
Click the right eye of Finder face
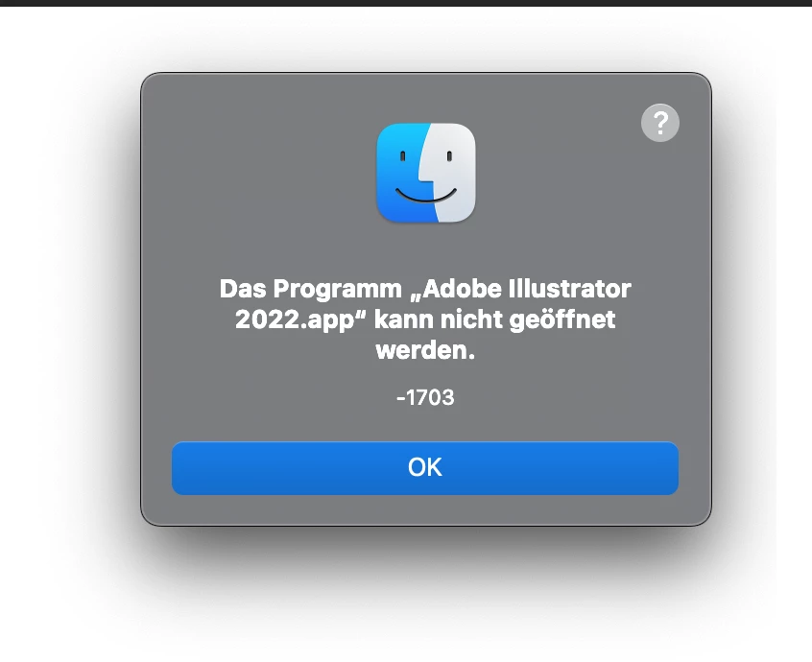pos(449,155)
